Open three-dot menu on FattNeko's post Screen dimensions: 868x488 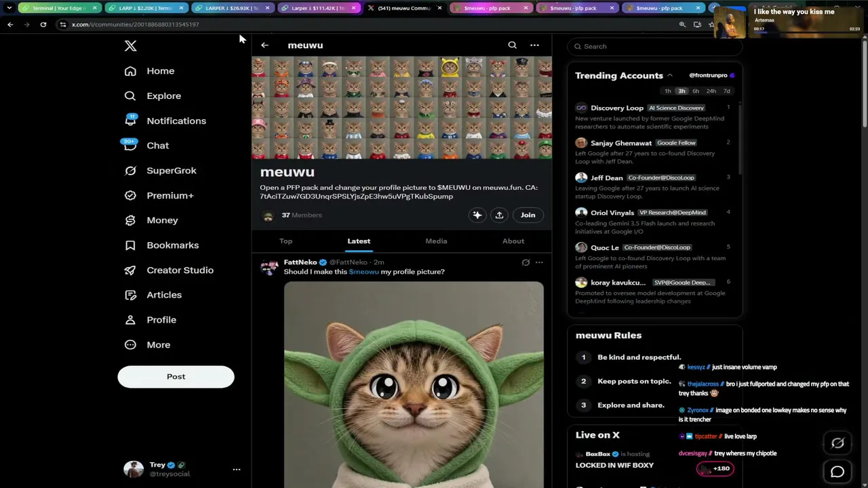tap(539, 262)
